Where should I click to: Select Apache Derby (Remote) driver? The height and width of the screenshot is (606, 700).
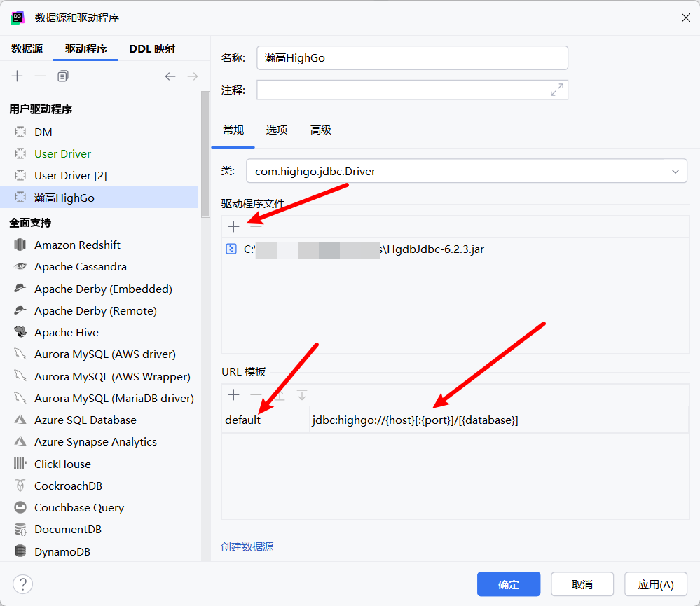(x=99, y=310)
